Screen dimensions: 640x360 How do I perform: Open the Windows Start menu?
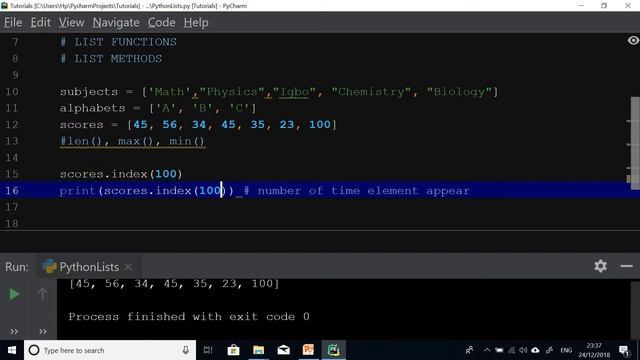coord(12,350)
